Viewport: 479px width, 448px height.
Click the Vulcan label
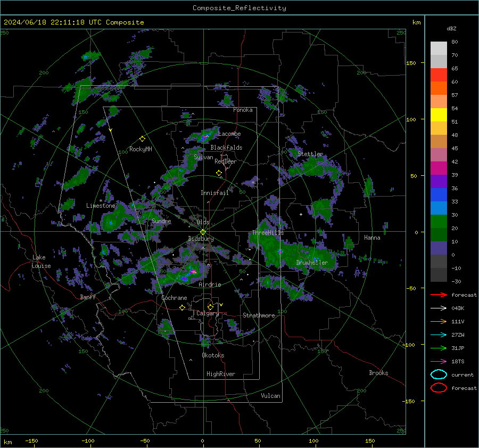tap(271, 396)
